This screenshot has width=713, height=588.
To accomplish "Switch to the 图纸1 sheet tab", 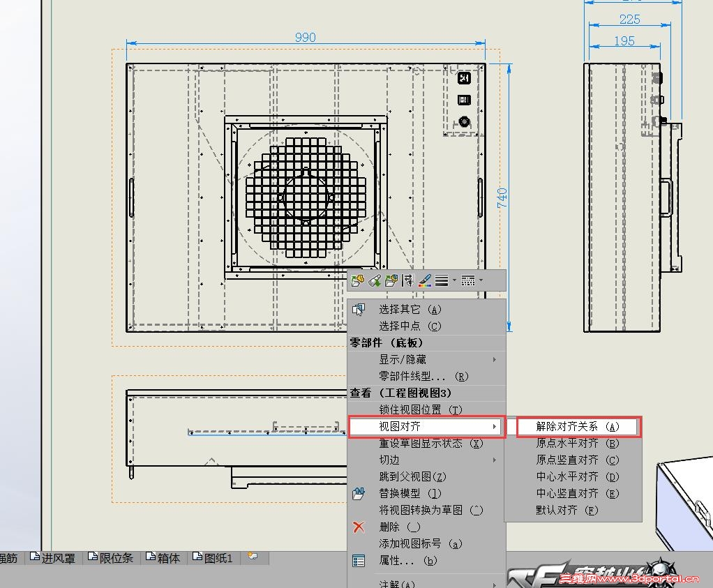I will pos(213,557).
